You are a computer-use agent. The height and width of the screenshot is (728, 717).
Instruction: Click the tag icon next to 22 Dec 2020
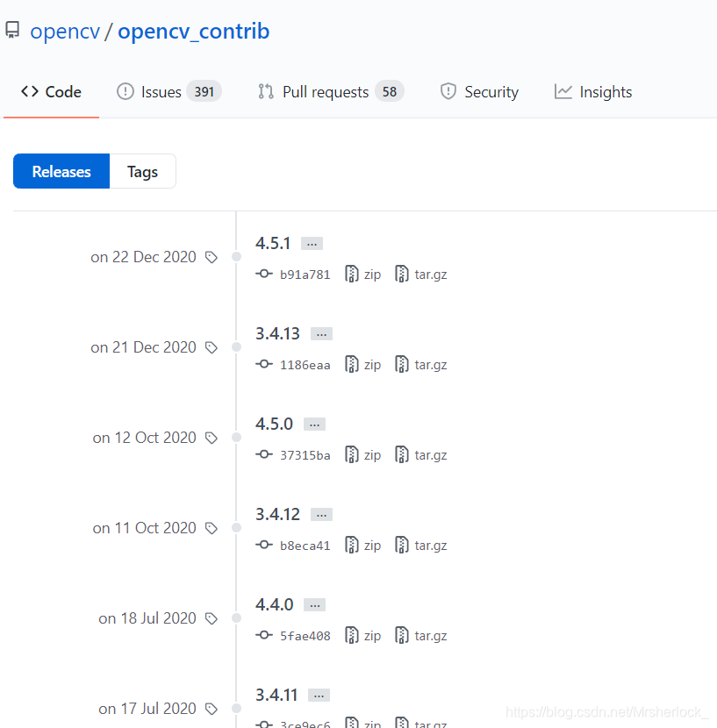click(212, 257)
